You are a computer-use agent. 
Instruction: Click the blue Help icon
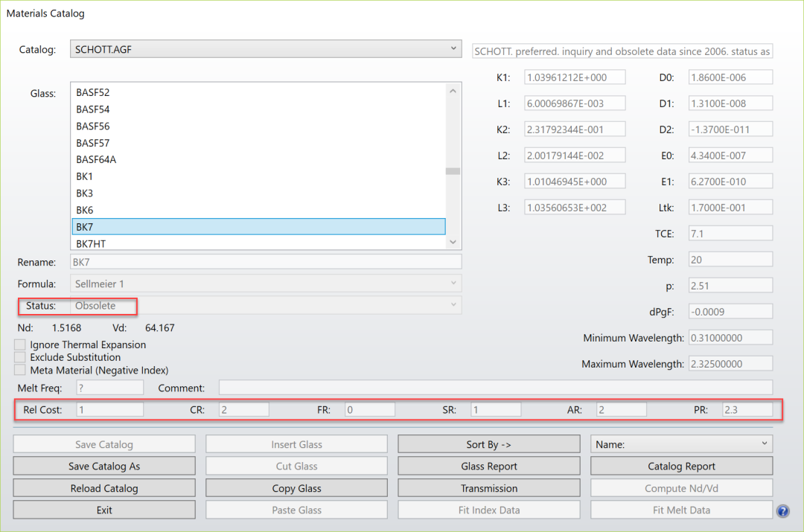click(x=783, y=511)
